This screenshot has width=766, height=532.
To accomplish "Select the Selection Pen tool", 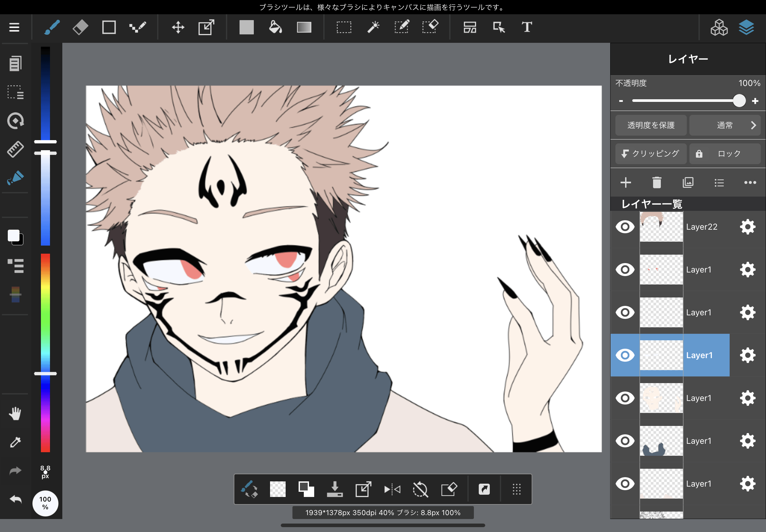I will pyautogui.click(x=402, y=27).
